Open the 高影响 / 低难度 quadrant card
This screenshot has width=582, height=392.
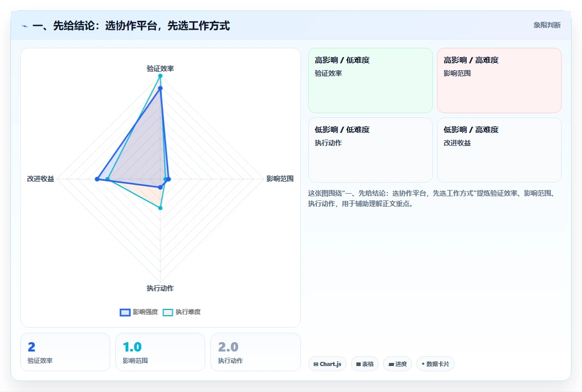[371, 80]
